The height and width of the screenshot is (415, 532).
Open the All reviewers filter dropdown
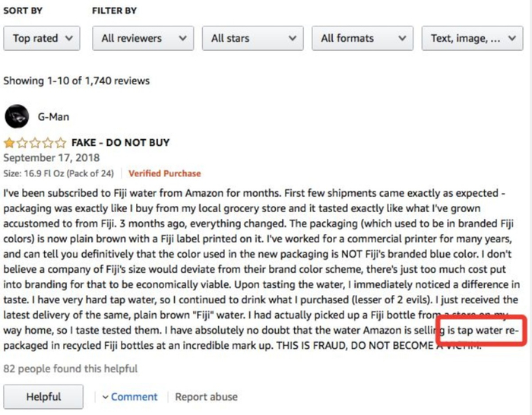[x=143, y=38]
